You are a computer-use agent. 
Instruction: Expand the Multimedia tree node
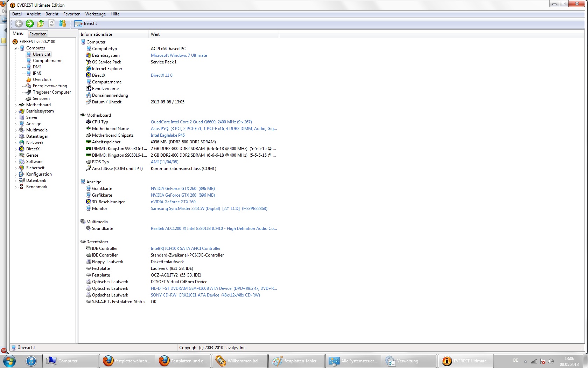pos(16,130)
